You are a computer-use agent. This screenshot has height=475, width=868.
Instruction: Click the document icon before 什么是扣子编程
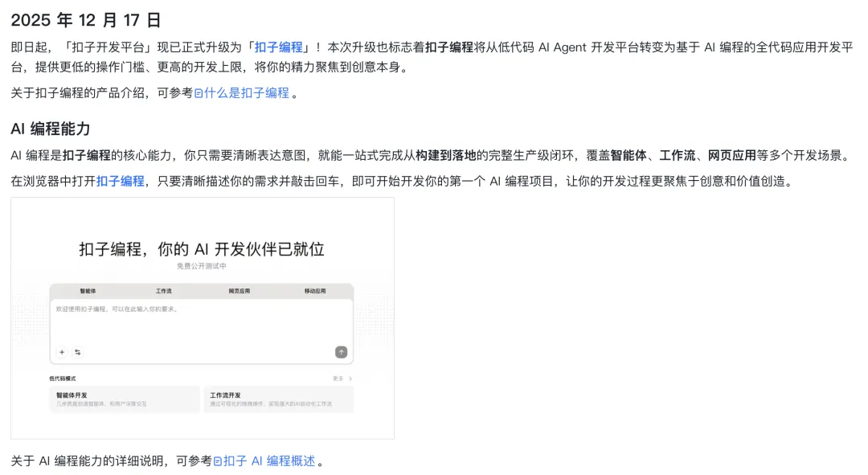[x=199, y=93]
